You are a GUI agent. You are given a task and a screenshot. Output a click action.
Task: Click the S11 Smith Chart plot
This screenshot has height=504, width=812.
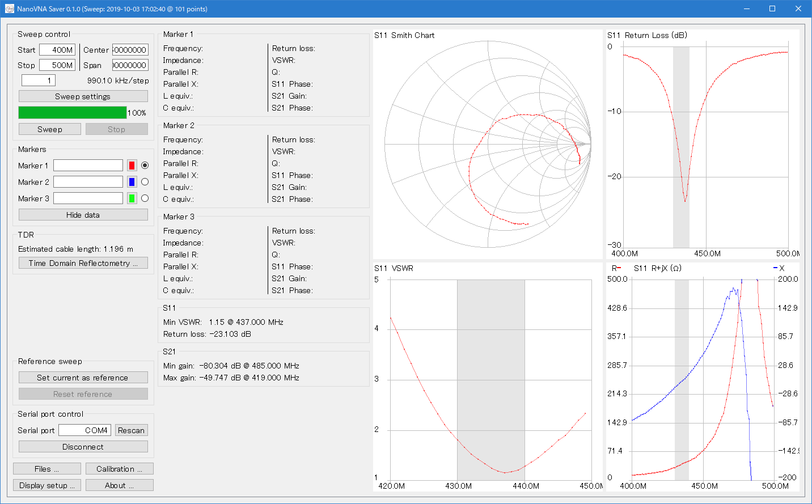(488, 144)
